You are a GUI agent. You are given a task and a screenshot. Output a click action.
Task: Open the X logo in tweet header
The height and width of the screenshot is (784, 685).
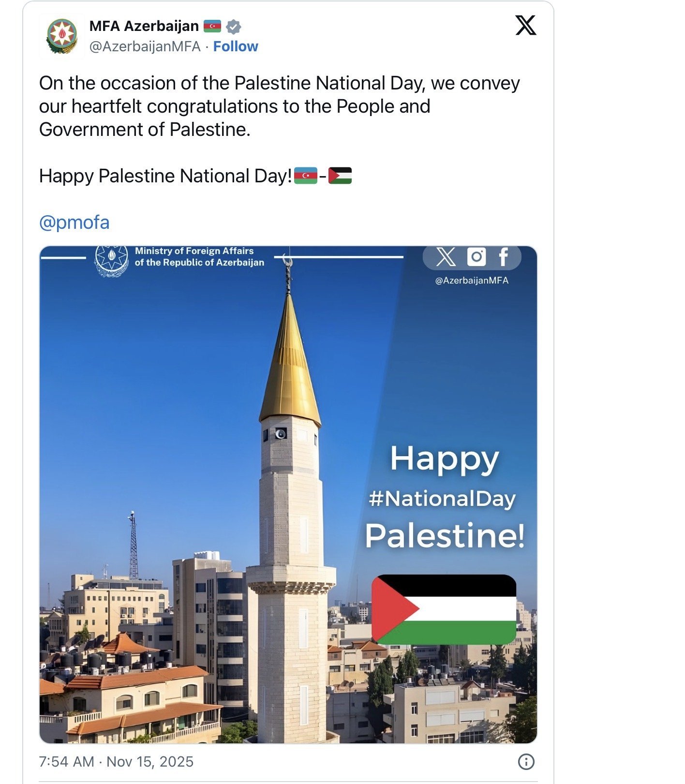tap(526, 25)
